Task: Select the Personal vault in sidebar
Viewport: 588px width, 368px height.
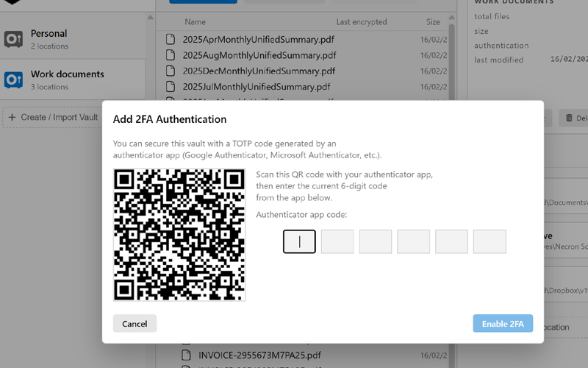Action: click(72, 39)
